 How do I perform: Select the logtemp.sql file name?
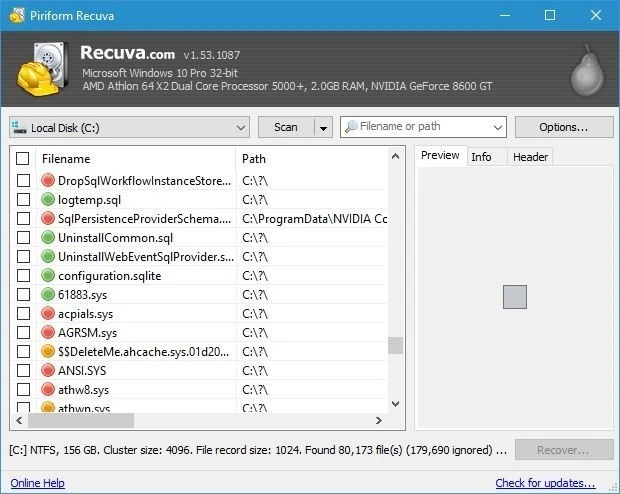pos(89,200)
